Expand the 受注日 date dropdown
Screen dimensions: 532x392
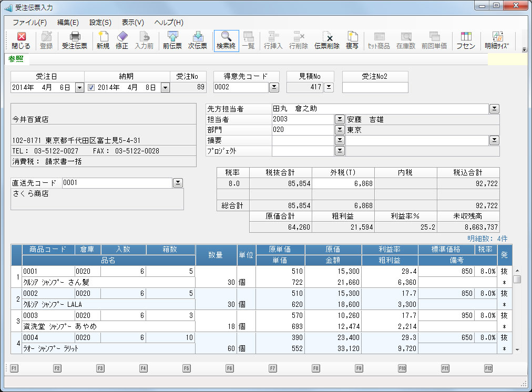[79, 88]
